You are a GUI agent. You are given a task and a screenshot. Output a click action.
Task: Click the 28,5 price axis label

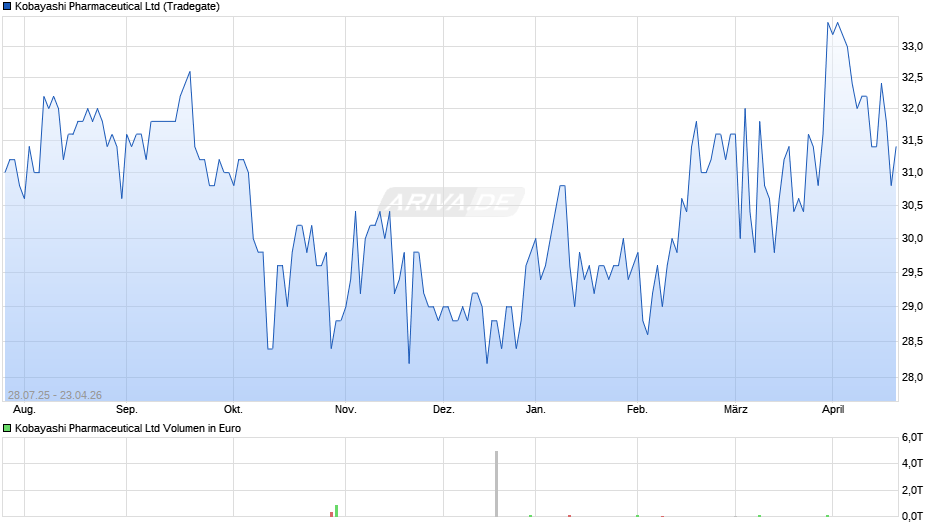tap(912, 341)
